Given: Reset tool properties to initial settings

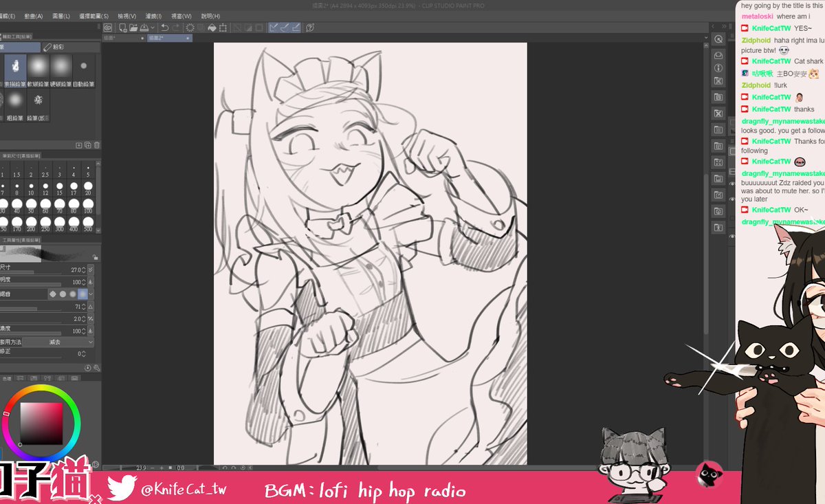Looking at the screenshot, I should point(88,369).
